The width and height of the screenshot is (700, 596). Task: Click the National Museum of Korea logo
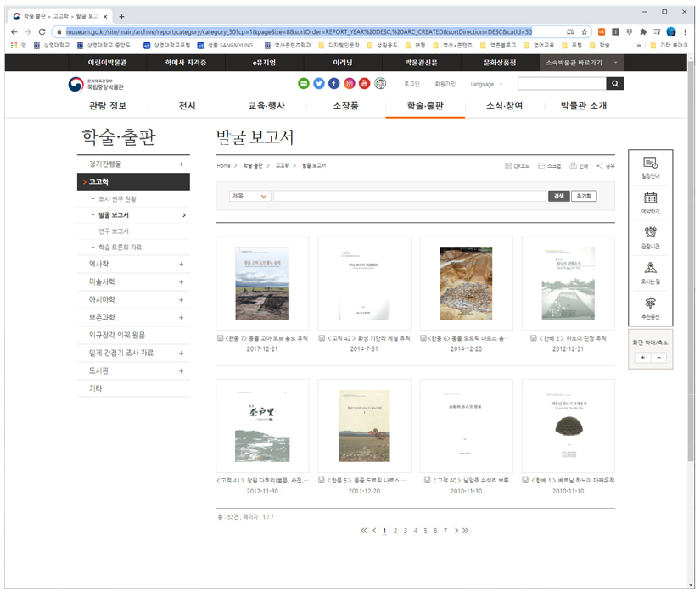pos(96,84)
